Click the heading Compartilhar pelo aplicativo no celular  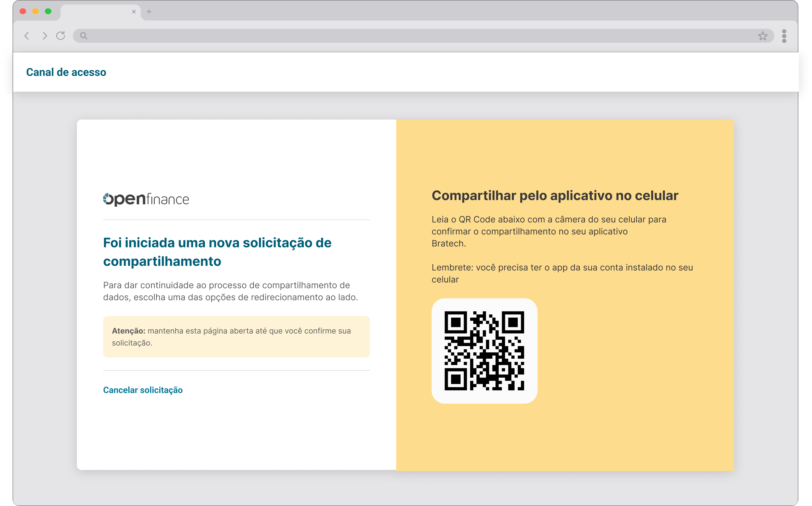(x=555, y=195)
